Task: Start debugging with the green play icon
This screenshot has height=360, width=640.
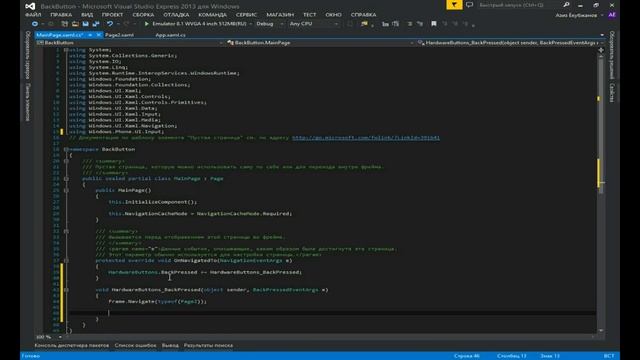Action: [147, 24]
